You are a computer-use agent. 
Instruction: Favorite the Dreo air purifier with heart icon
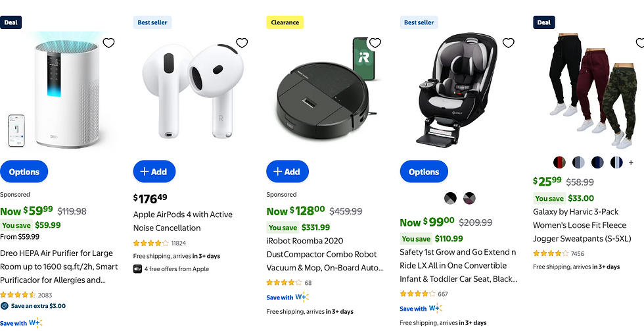click(x=109, y=43)
